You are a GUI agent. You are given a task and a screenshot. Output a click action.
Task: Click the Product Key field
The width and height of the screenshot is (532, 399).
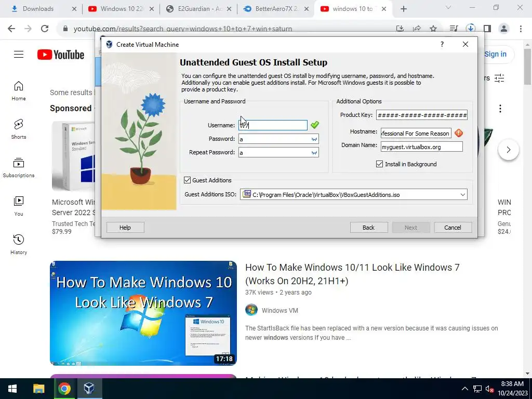(422, 115)
